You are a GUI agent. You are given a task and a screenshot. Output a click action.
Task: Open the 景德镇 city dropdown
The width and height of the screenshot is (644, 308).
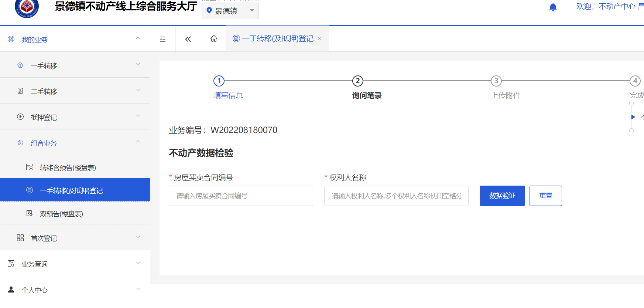[230, 11]
